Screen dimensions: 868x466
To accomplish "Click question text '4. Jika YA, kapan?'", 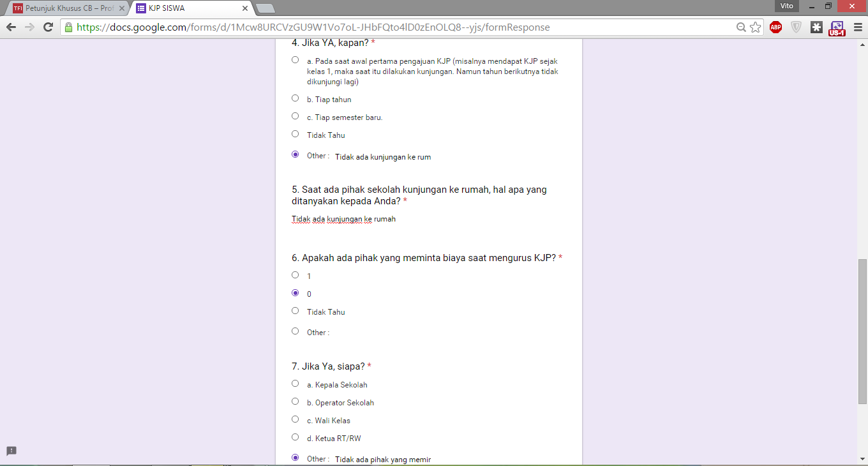I will pos(330,43).
